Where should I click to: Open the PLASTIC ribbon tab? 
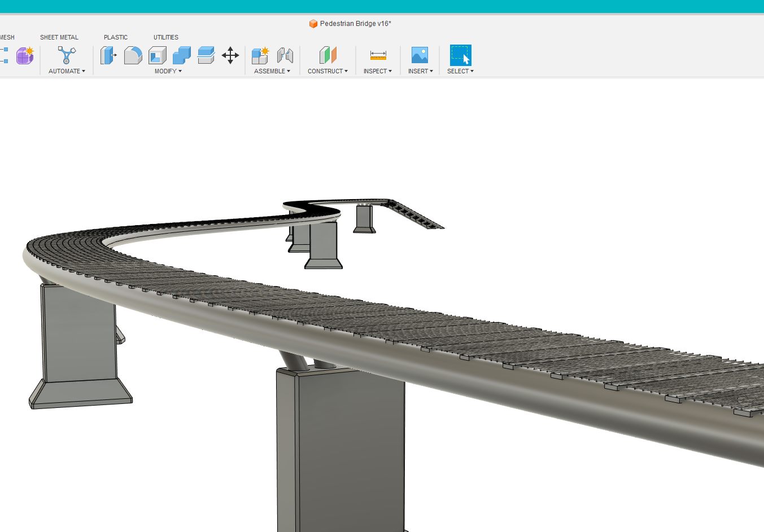(116, 37)
